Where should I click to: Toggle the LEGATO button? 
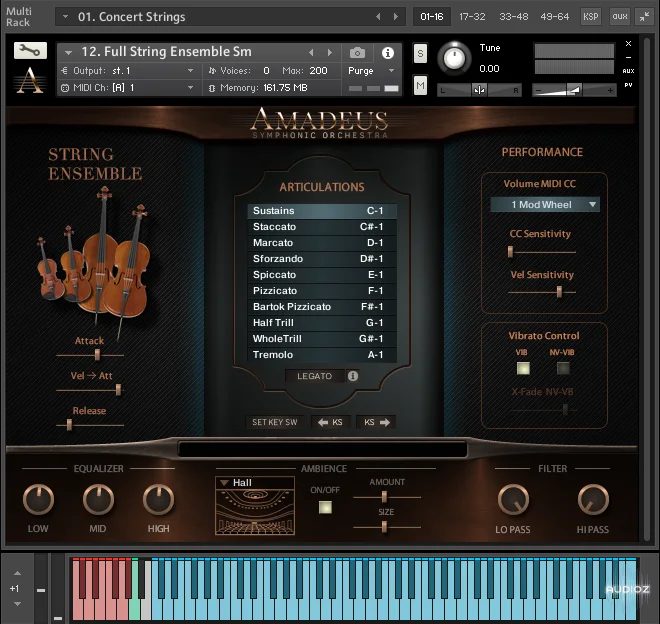pyautogui.click(x=314, y=376)
